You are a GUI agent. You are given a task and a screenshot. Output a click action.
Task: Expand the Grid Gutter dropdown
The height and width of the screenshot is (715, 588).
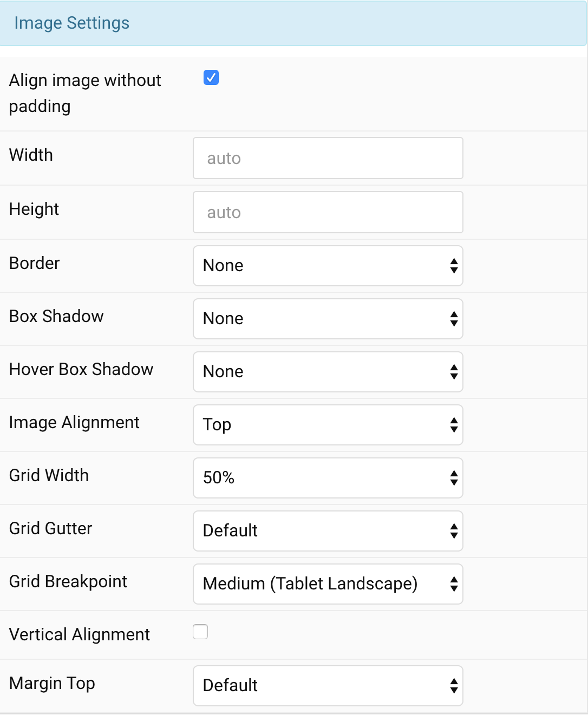(x=328, y=531)
